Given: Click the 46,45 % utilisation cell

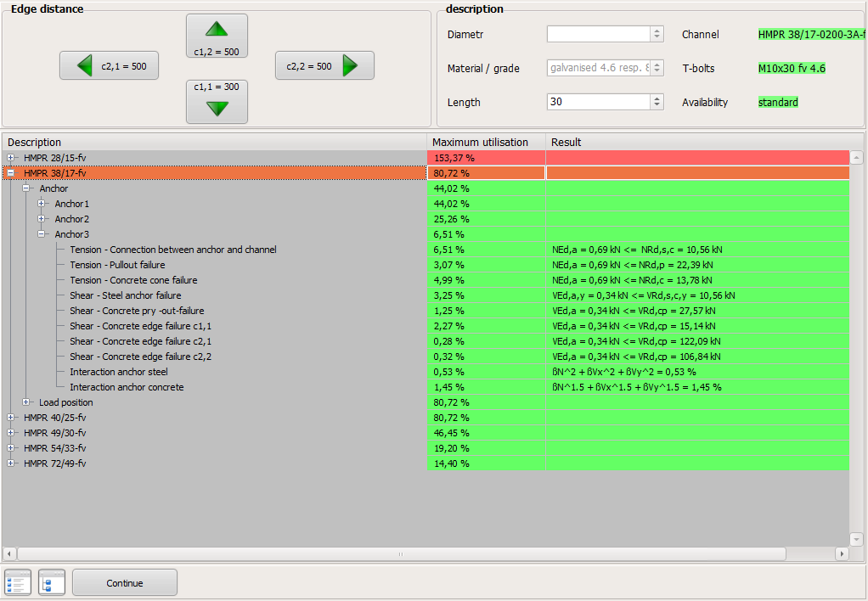Looking at the screenshot, I should click(486, 433).
